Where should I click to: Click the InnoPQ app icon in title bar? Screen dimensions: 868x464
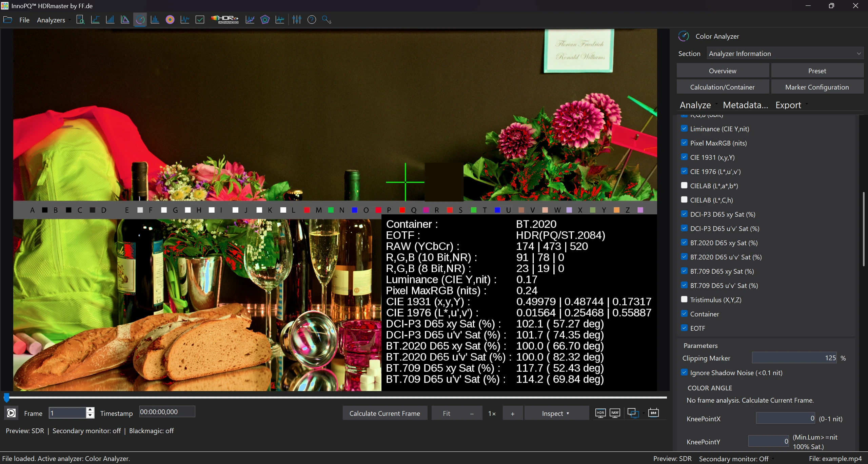tap(4, 6)
